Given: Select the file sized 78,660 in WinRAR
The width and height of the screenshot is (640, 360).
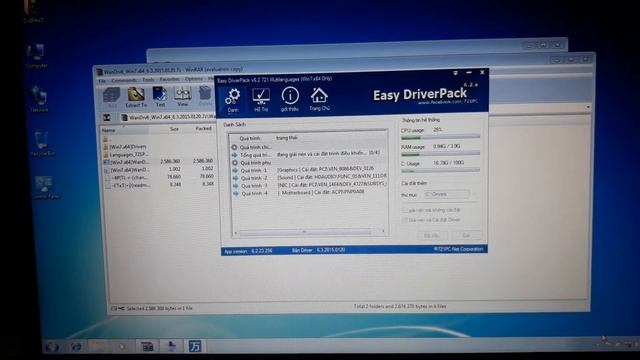Looking at the screenshot, I should click(x=158, y=177).
